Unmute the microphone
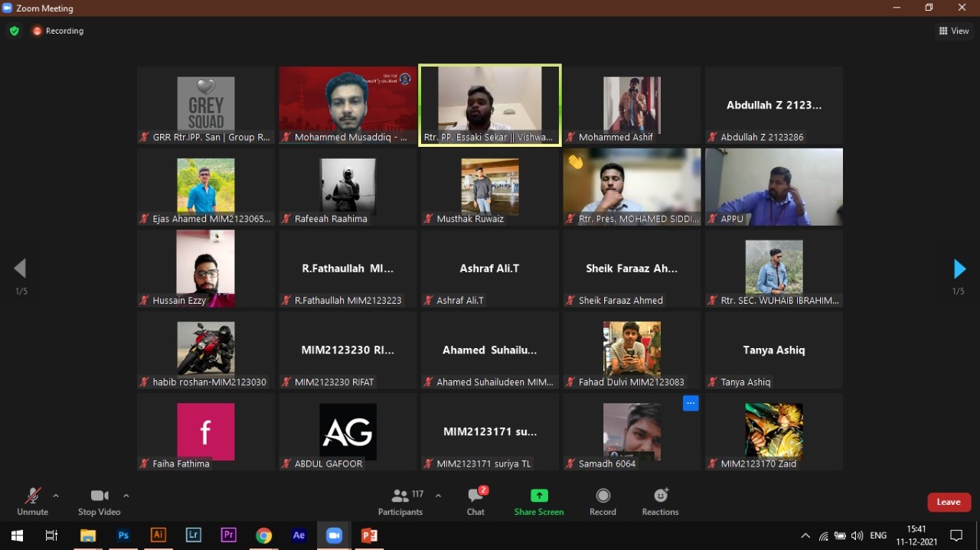 (32, 502)
